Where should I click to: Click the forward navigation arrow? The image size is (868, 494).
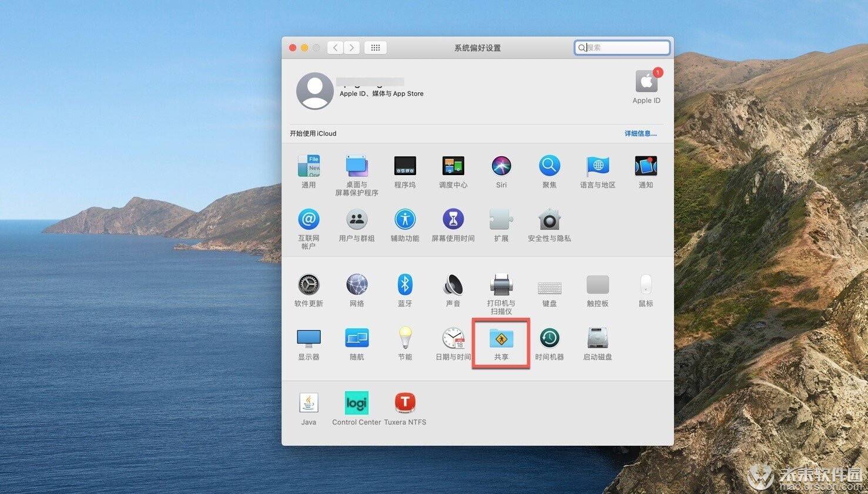click(x=351, y=48)
